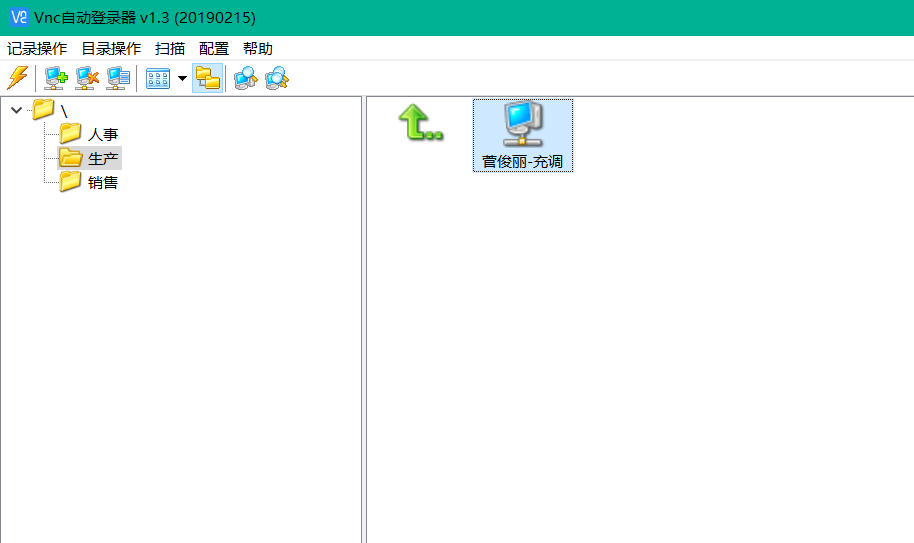The image size is (914, 543).
Task: Open the 目录操作 menu
Action: tap(111, 48)
